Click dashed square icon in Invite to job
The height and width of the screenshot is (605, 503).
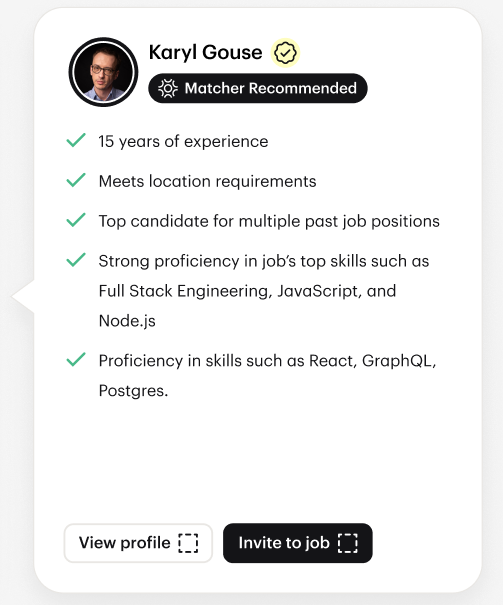[x=348, y=543]
